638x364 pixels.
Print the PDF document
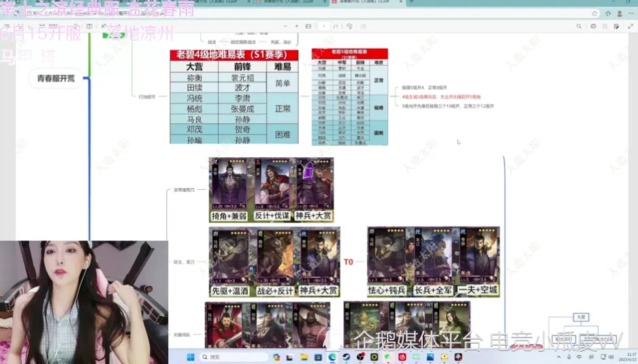point(593,26)
